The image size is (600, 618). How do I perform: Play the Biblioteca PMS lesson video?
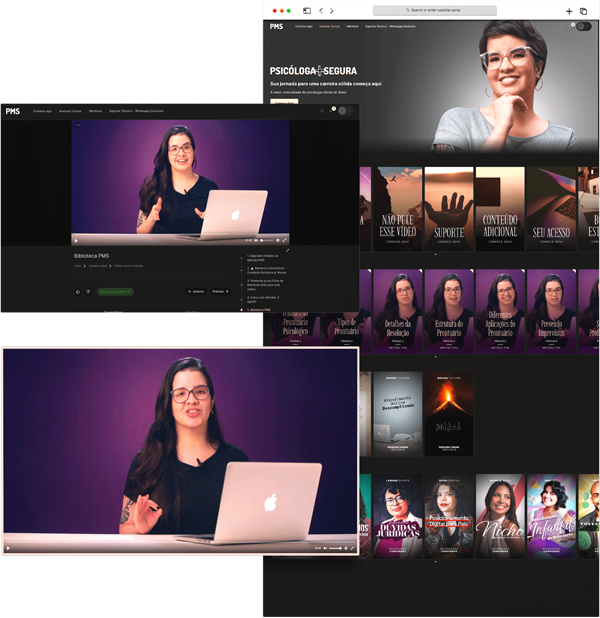(x=76, y=240)
